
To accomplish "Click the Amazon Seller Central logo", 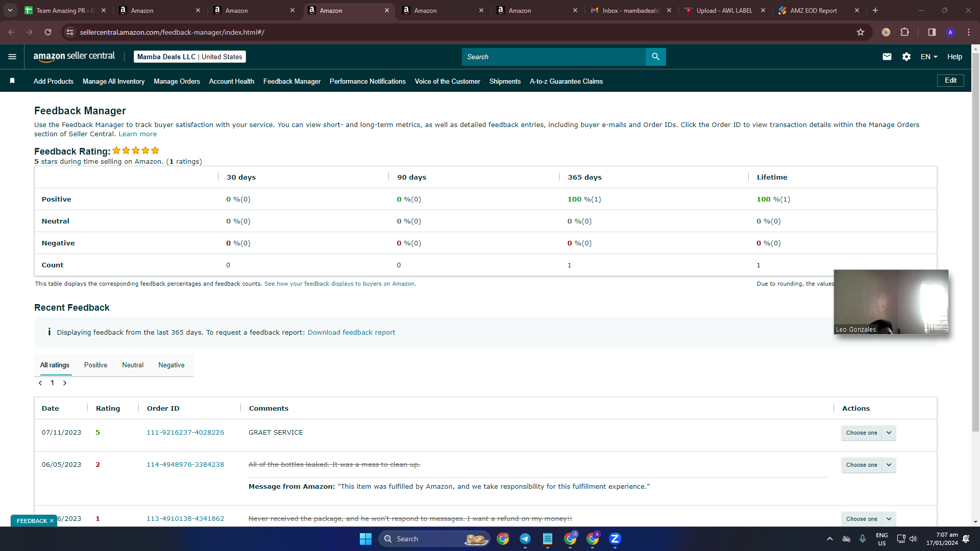I will (x=74, y=57).
